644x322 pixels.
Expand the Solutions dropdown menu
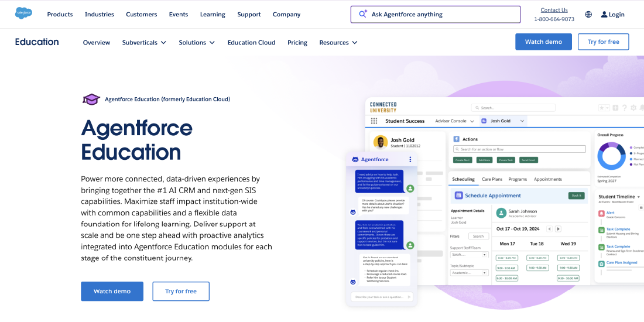pos(197,43)
